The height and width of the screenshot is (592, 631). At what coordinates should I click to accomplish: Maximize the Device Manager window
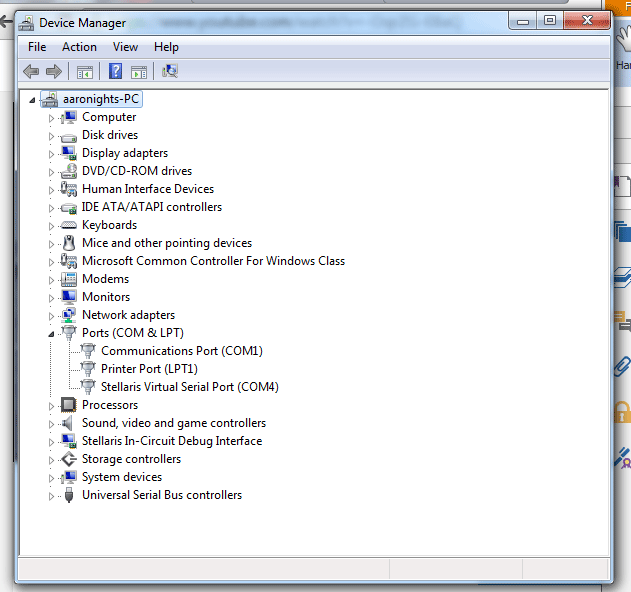pyautogui.click(x=549, y=21)
